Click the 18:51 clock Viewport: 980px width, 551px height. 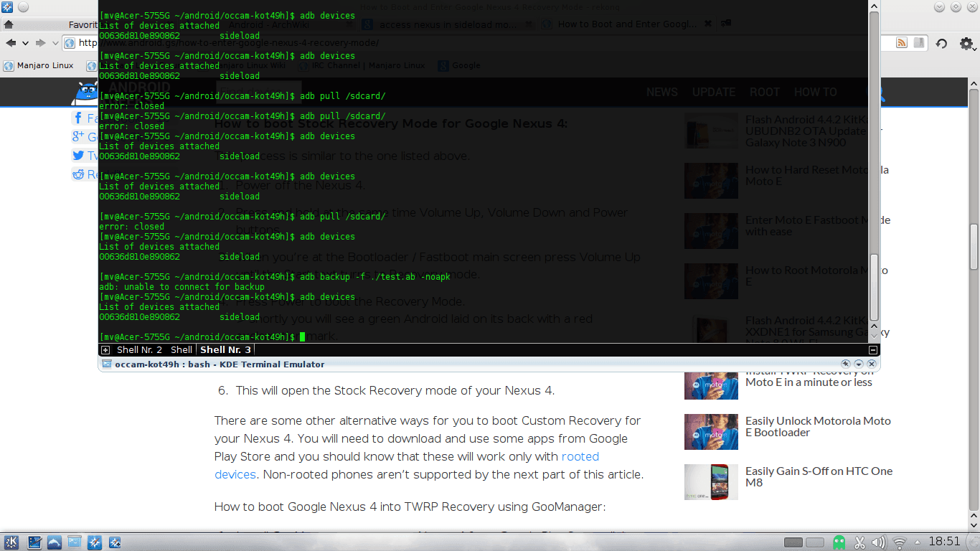click(x=944, y=542)
